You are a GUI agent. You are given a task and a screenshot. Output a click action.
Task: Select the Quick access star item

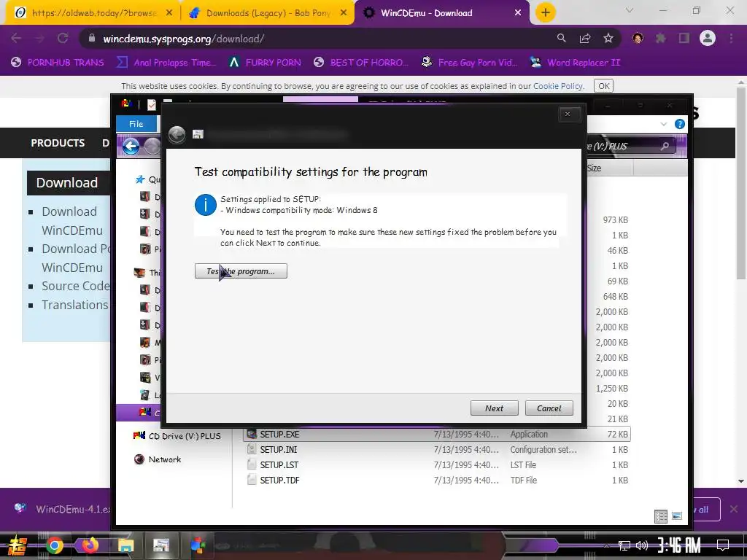click(x=147, y=179)
